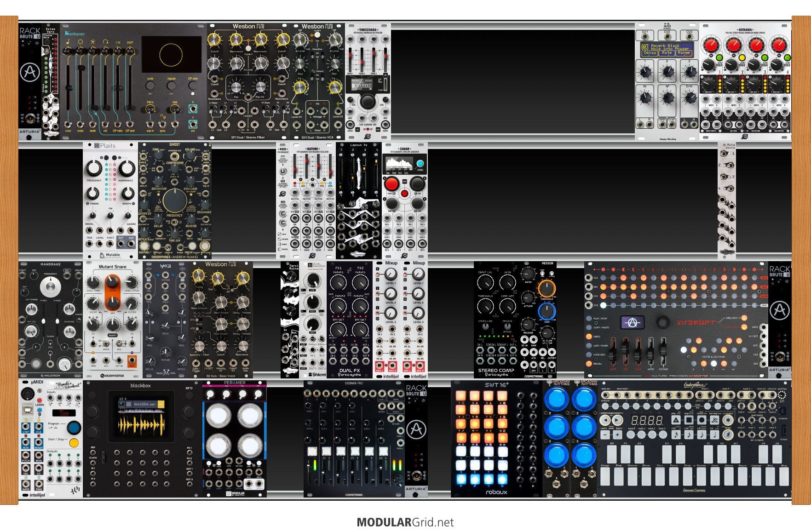Viewport: 811px width, 532px height.
Task: Click the USB port on the µMIDI module
Action: pos(28,410)
